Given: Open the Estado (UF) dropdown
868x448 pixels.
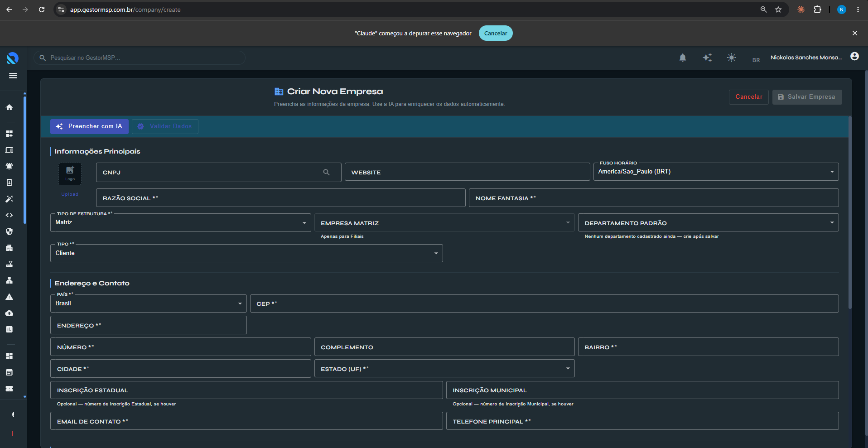Looking at the screenshot, I should [x=444, y=368].
